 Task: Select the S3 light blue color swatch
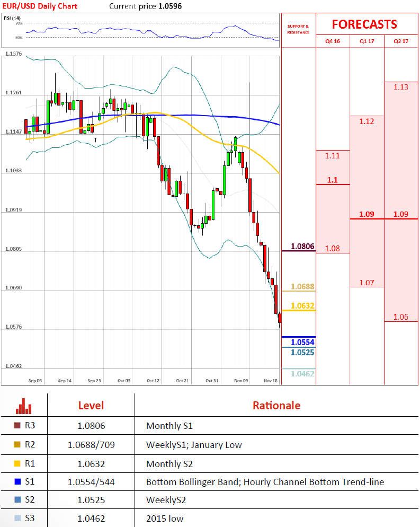(17, 519)
